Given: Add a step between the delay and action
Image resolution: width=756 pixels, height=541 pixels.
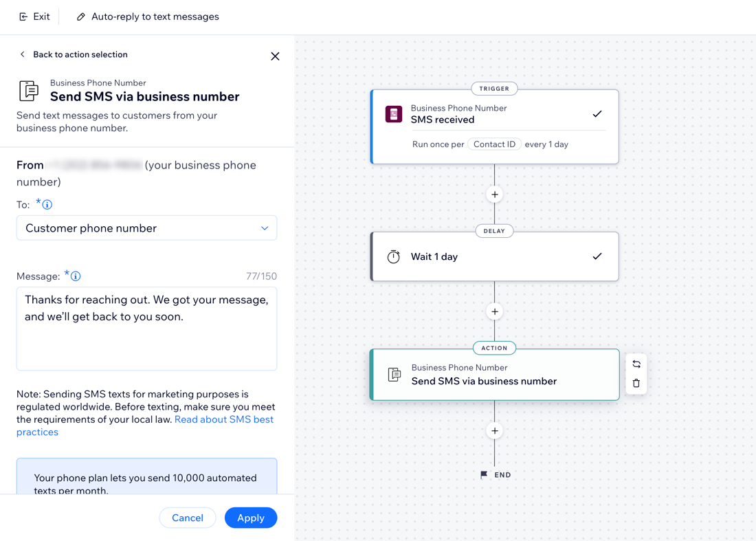Looking at the screenshot, I should pos(495,311).
